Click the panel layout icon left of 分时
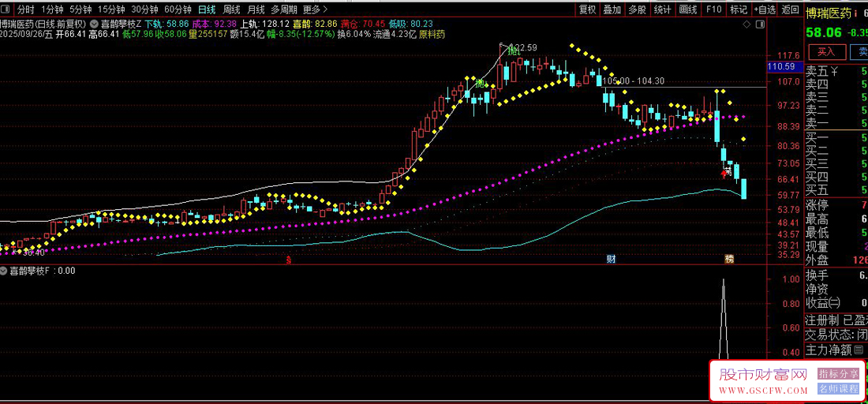The height and width of the screenshot is (404, 868). coord(6,9)
